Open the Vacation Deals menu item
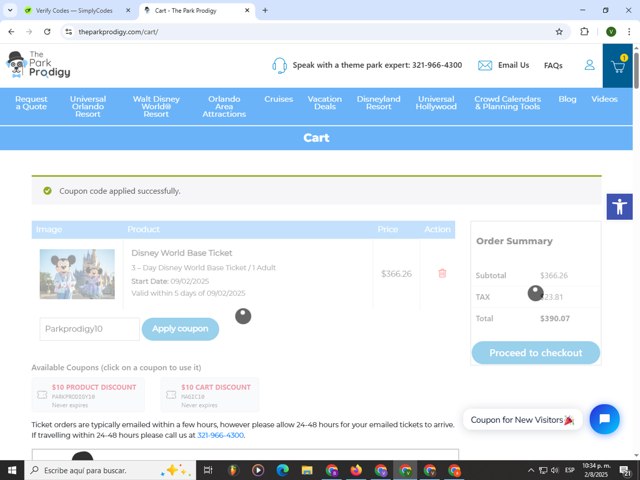The height and width of the screenshot is (480, 640). click(x=324, y=103)
